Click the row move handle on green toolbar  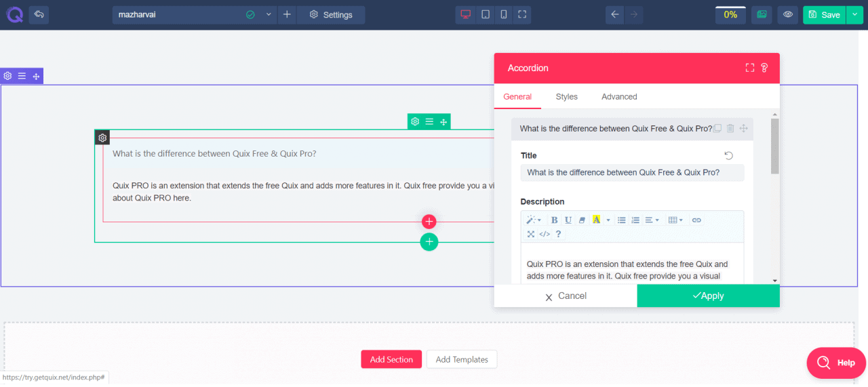pyautogui.click(x=443, y=122)
